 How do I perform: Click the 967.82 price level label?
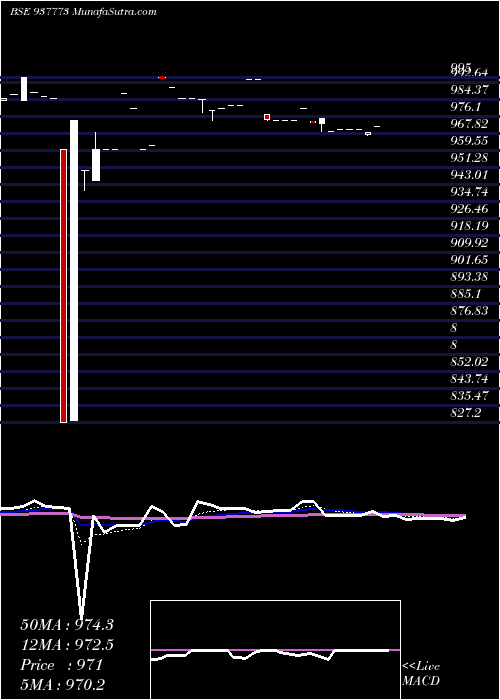click(469, 124)
